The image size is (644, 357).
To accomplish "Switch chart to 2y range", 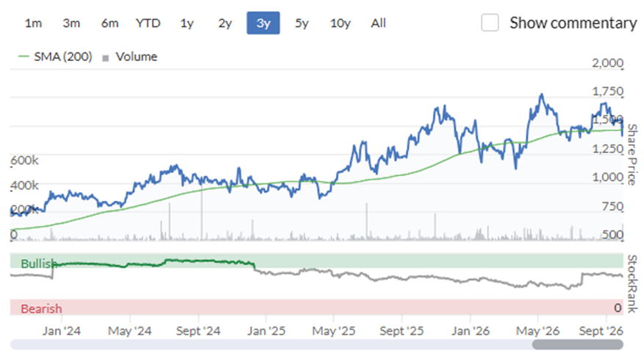I will [225, 23].
